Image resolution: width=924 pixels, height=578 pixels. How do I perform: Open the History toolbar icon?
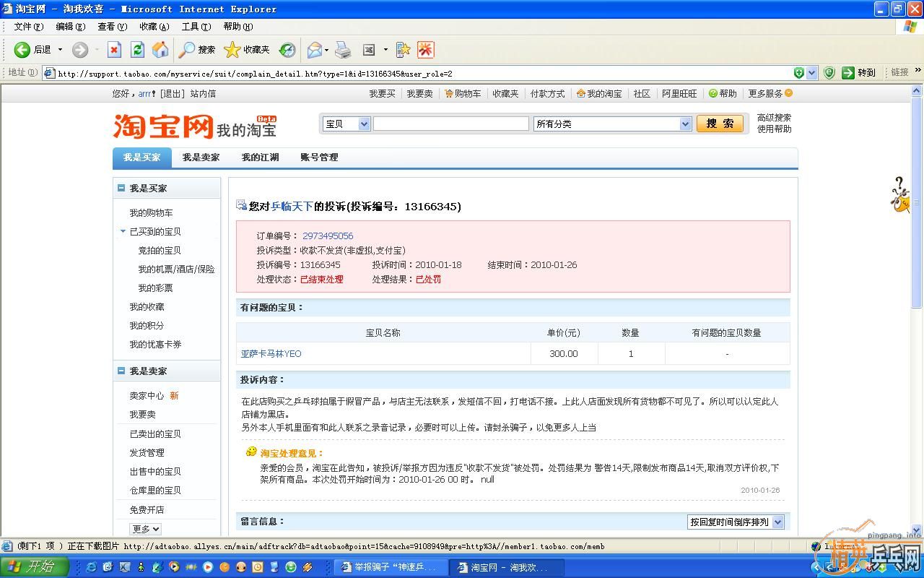[287, 50]
